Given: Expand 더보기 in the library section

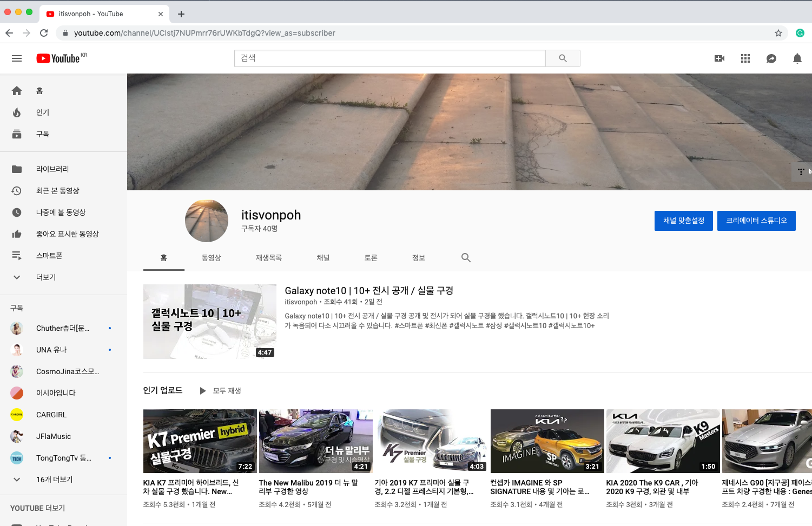Looking at the screenshot, I should (x=63, y=277).
